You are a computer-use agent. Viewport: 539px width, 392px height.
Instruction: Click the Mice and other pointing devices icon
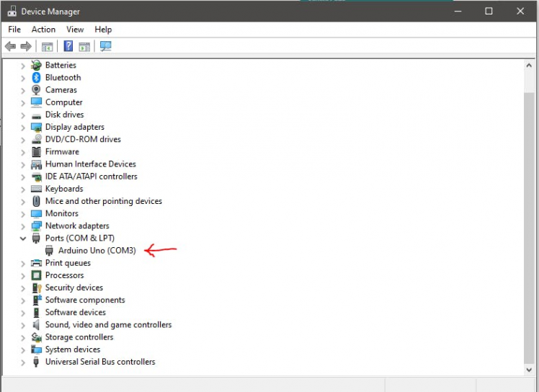[36, 201]
